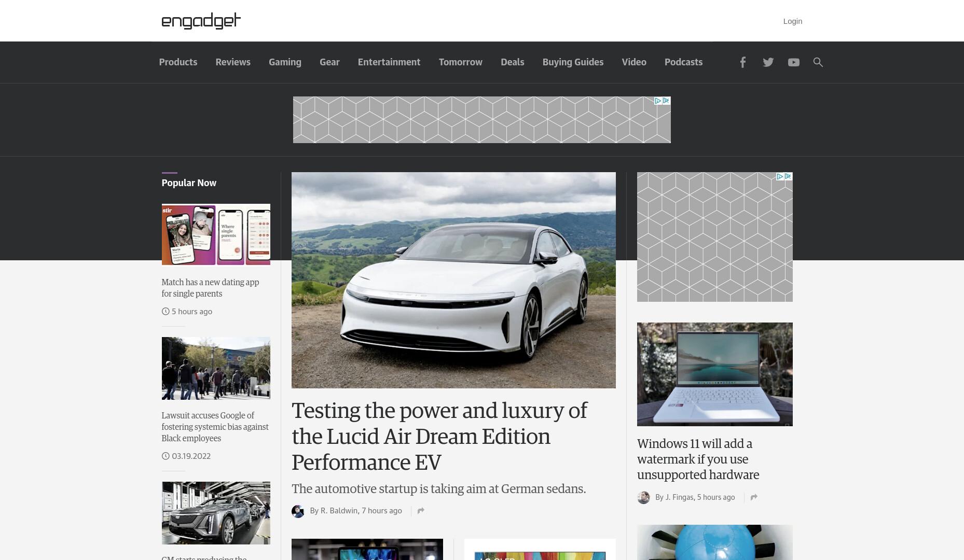Click author name J. Fingas
The height and width of the screenshot is (560, 964).
coord(679,497)
